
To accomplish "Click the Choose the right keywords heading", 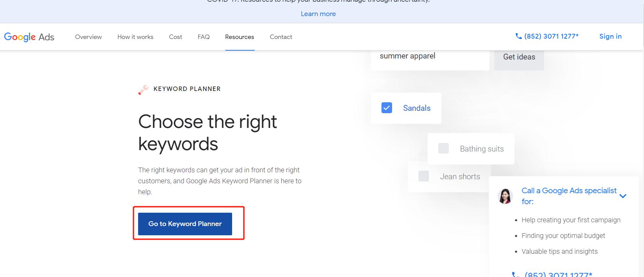I will coord(207,133).
